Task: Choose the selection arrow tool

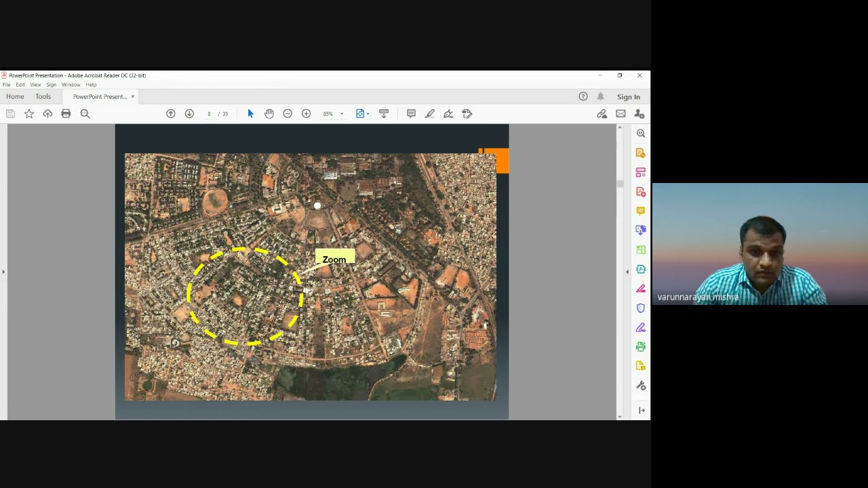Action: [250, 114]
